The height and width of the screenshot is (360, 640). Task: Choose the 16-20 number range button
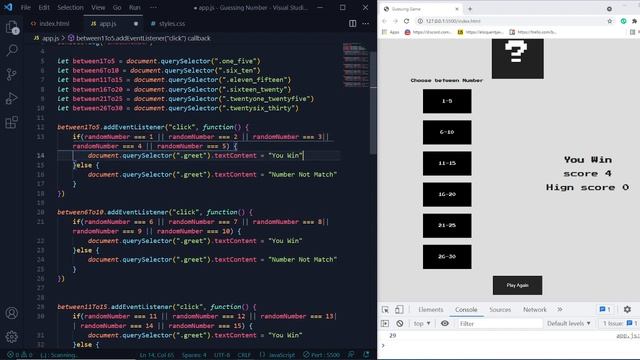(x=447, y=194)
